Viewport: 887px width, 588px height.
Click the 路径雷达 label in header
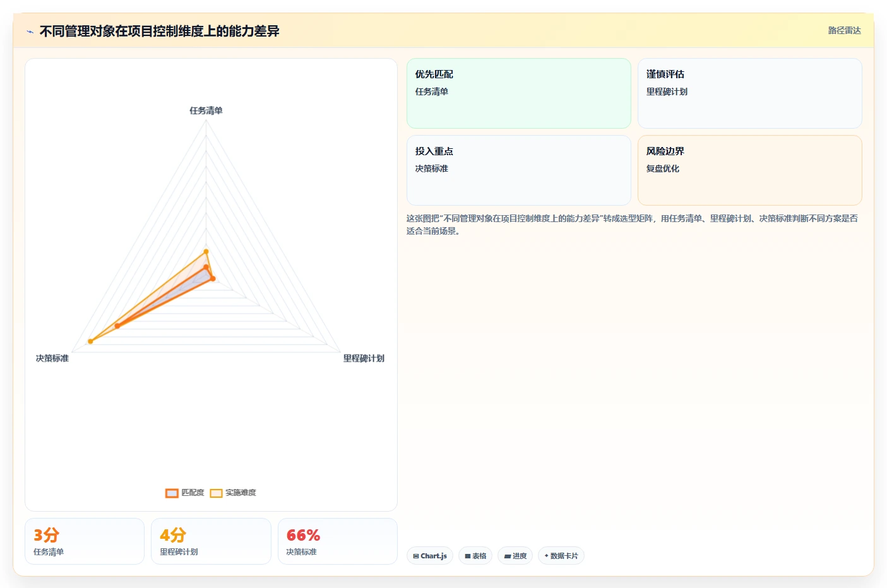pyautogui.click(x=844, y=30)
